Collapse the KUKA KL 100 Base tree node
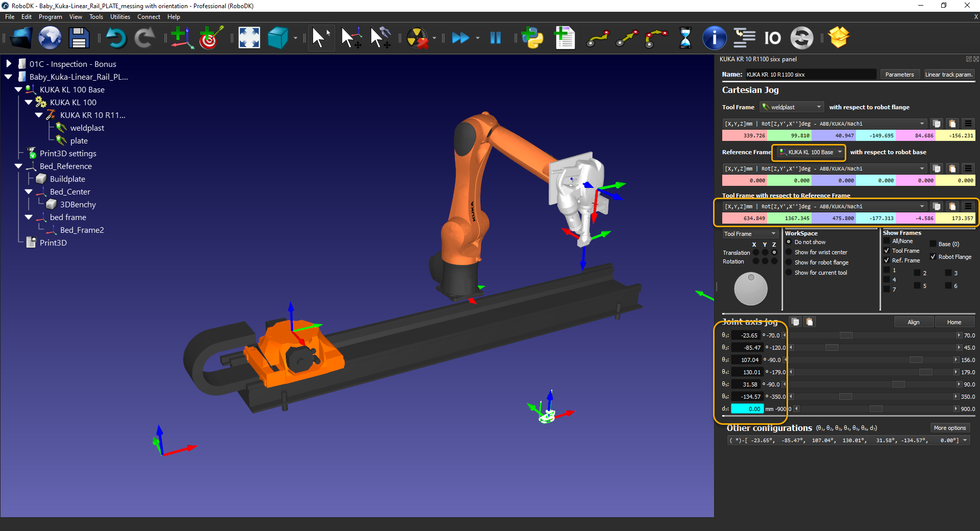Viewport: 980px width, 531px height. pos(18,89)
